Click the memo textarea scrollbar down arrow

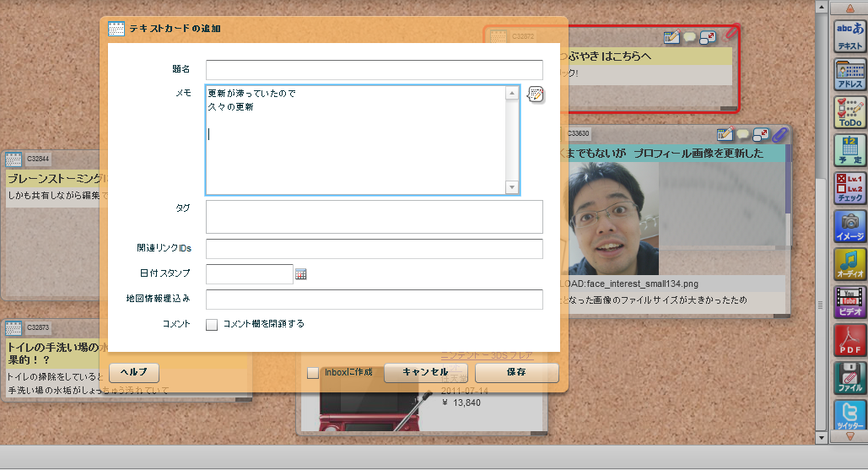pyautogui.click(x=511, y=186)
